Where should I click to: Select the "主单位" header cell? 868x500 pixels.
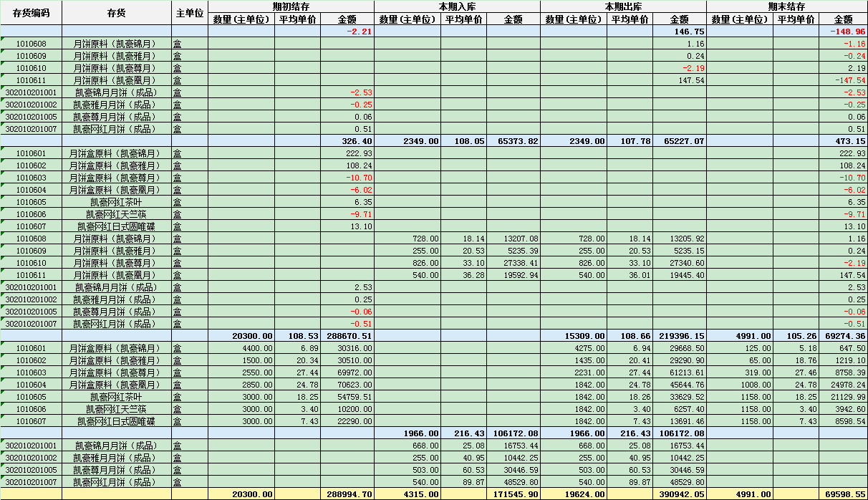point(190,14)
